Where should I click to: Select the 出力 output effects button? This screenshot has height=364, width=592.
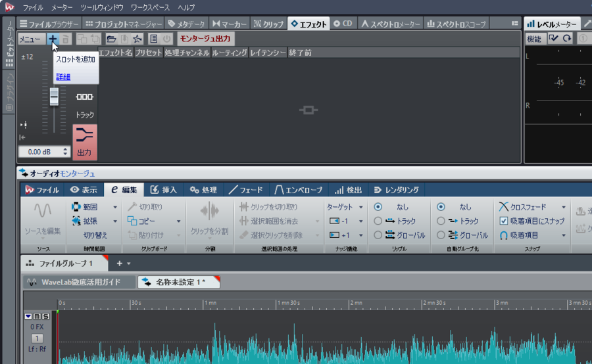[x=85, y=142]
